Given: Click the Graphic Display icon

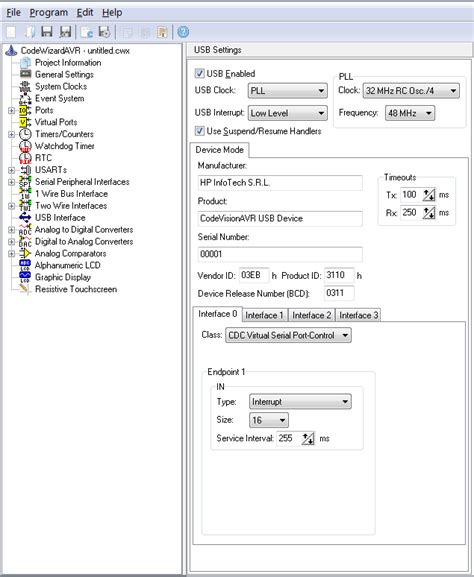Looking at the screenshot, I should click(25, 277).
